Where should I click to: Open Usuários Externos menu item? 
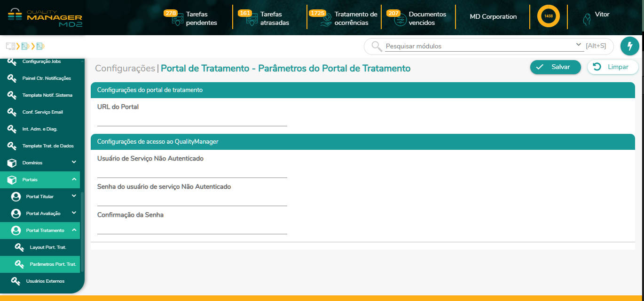[x=40, y=281]
